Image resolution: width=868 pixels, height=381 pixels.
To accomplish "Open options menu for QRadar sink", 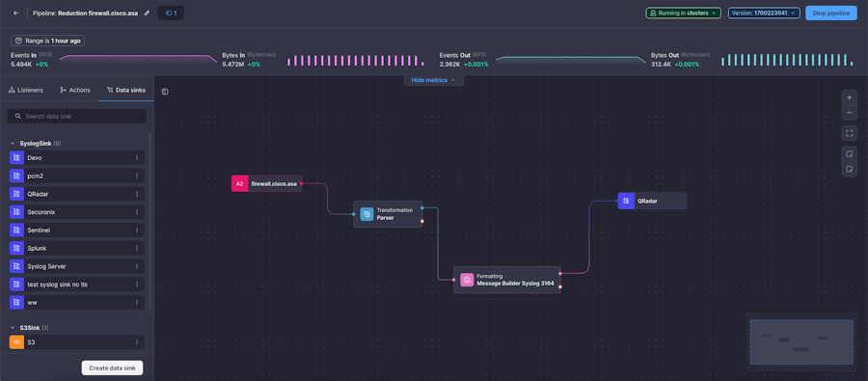I will click(137, 194).
